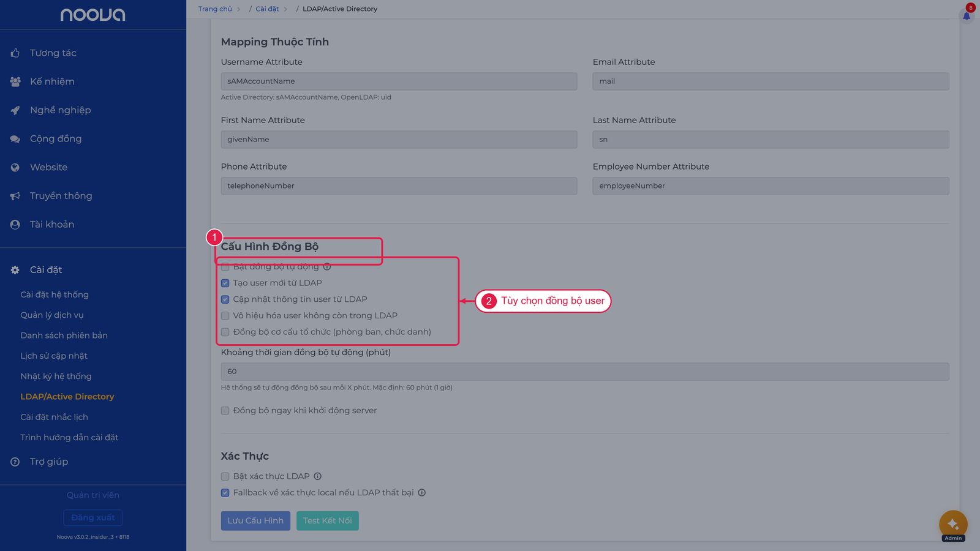Uncheck Tạo user mới từ LDAP
Viewport: 980px width, 551px height.
[225, 283]
